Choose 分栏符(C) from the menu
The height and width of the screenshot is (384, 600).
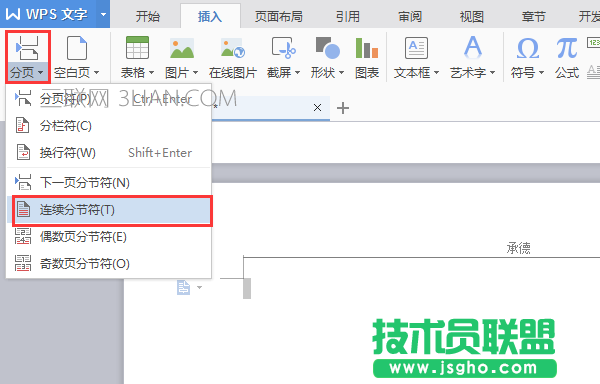pyautogui.click(x=109, y=126)
